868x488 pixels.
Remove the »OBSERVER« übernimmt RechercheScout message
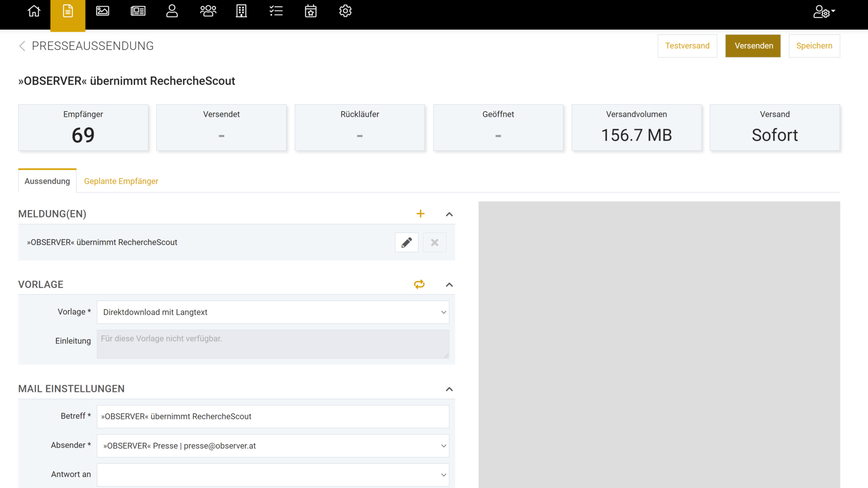pyautogui.click(x=434, y=243)
